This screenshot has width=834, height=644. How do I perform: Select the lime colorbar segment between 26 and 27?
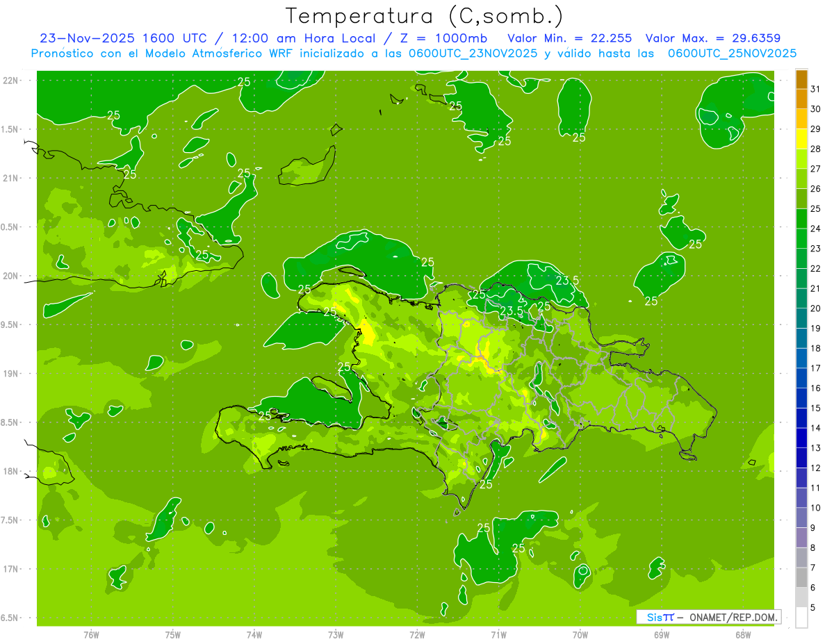pos(801,179)
